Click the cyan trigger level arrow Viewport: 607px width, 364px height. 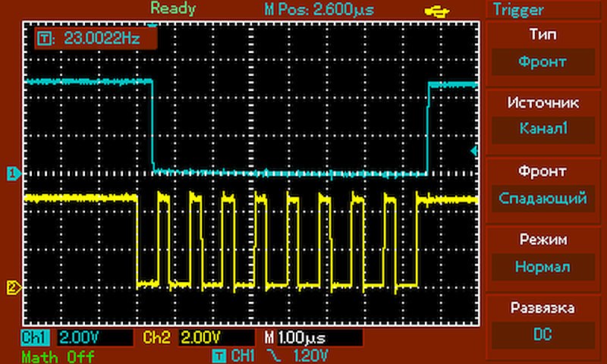(x=475, y=152)
